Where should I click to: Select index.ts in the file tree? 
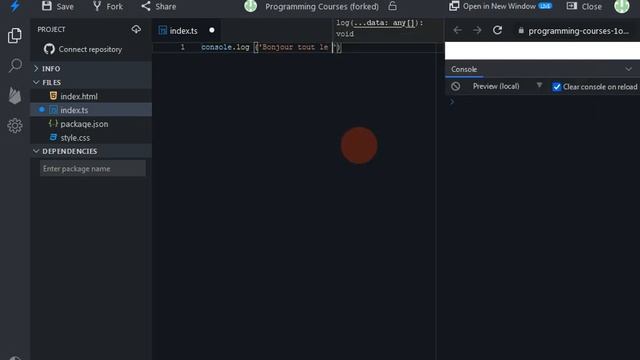coord(91,110)
